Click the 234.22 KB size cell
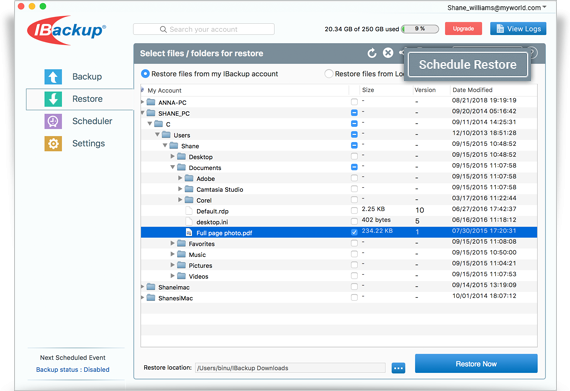 (x=377, y=231)
